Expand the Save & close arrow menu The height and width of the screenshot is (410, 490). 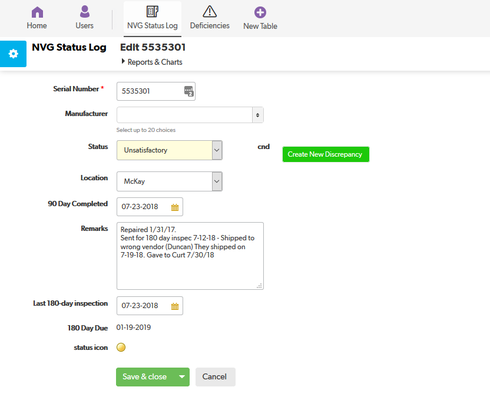182,377
